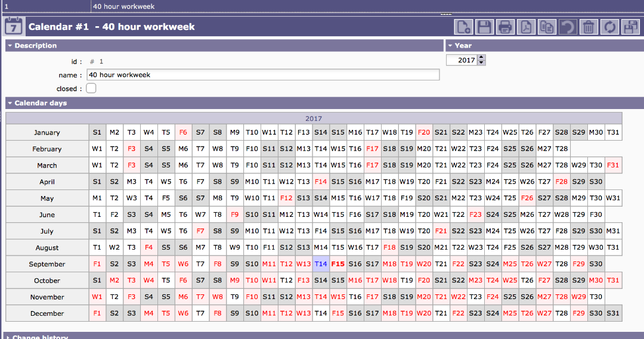Collapse the Calendar days section

(x=10, y=103)
